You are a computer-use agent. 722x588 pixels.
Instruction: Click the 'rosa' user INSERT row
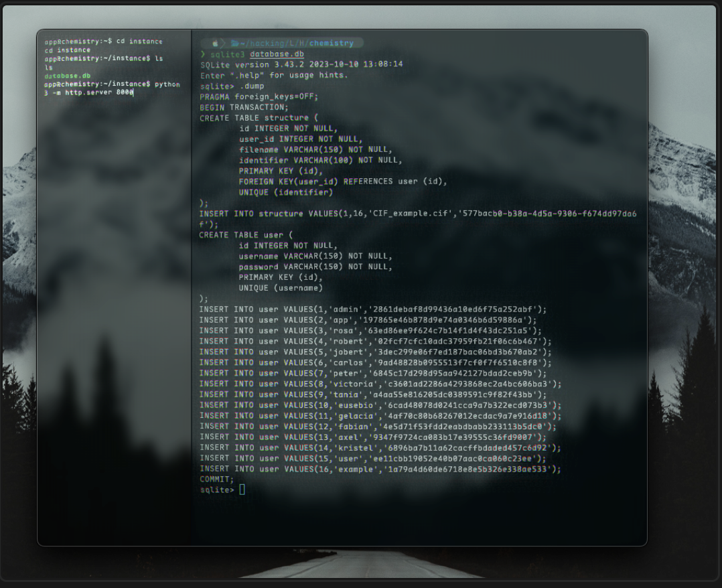(x=370, y=330)
